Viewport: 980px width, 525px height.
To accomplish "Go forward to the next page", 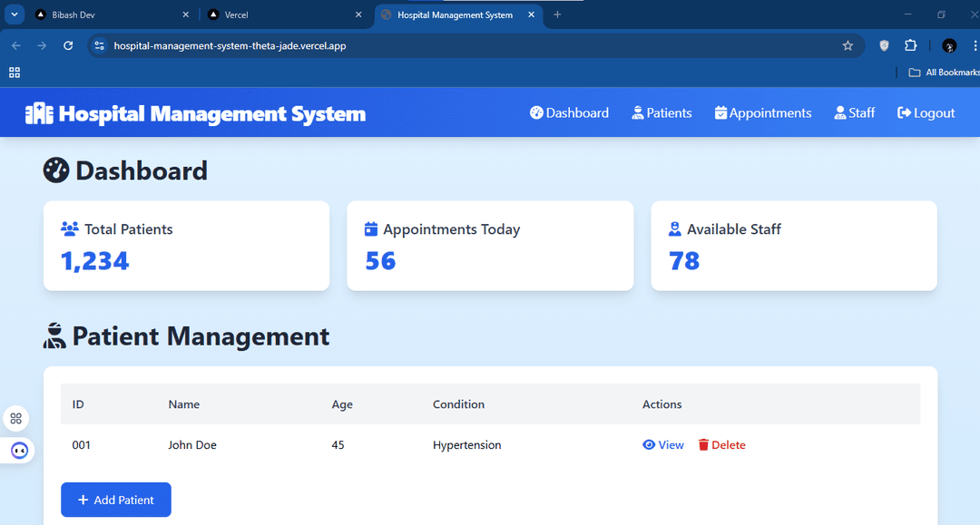I will point(42,45).
